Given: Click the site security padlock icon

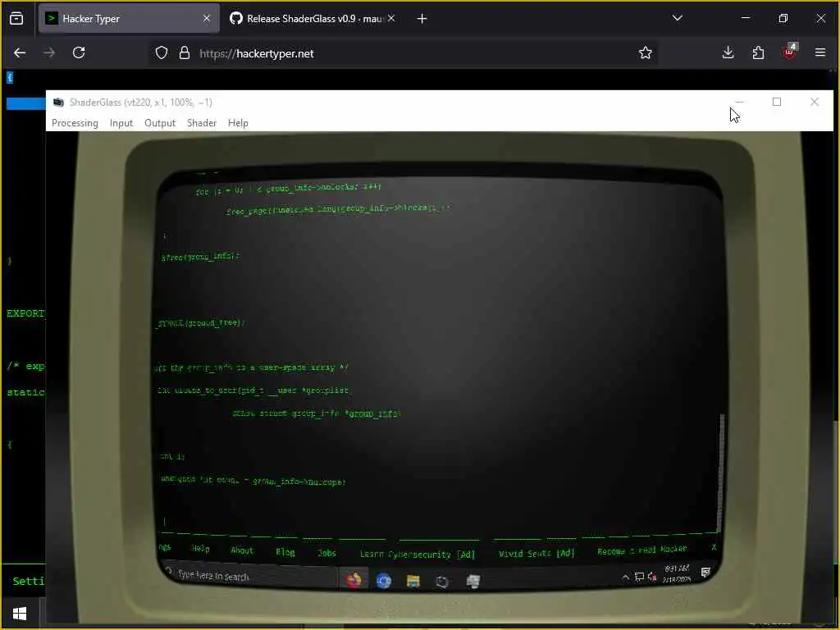Looking at the screenshot, I should point(185,53).
